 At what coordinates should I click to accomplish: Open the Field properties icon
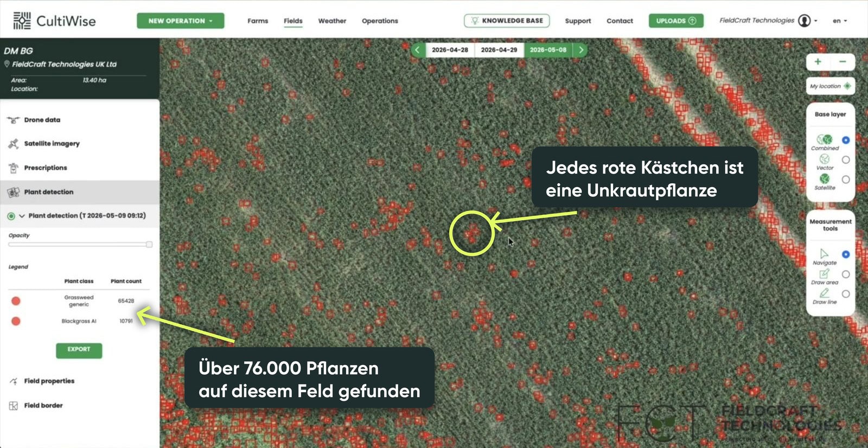pyautogui.click(x=13, y=381)
